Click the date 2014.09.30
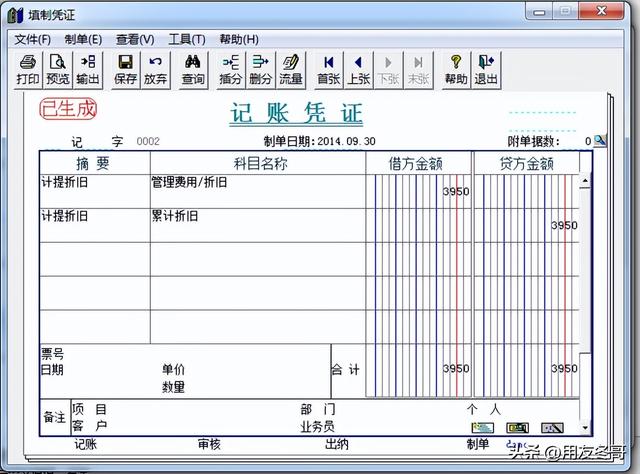The height and width of the screenshot is (474, 640). pos(347,141)
